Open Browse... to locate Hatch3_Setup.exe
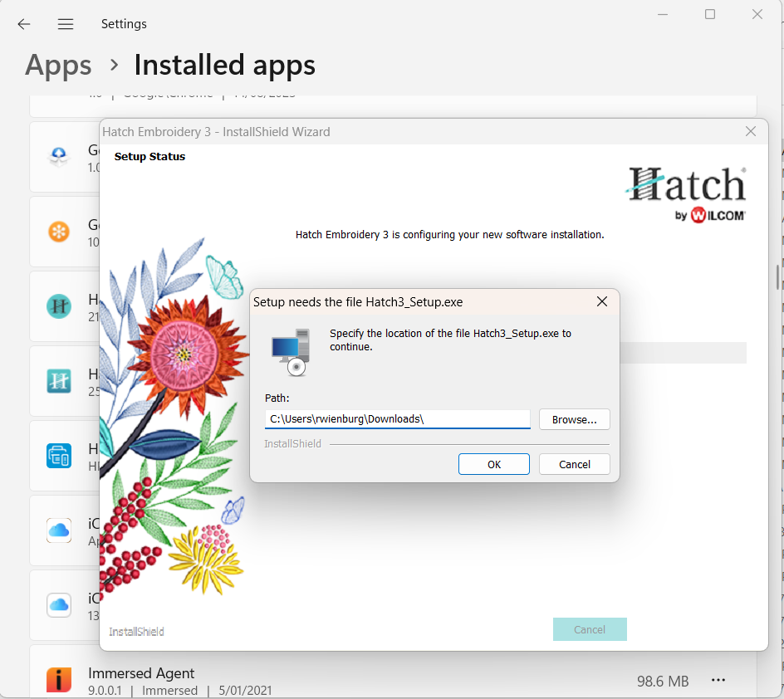Screen dimensions: 784x699 [x=574, y=419]
